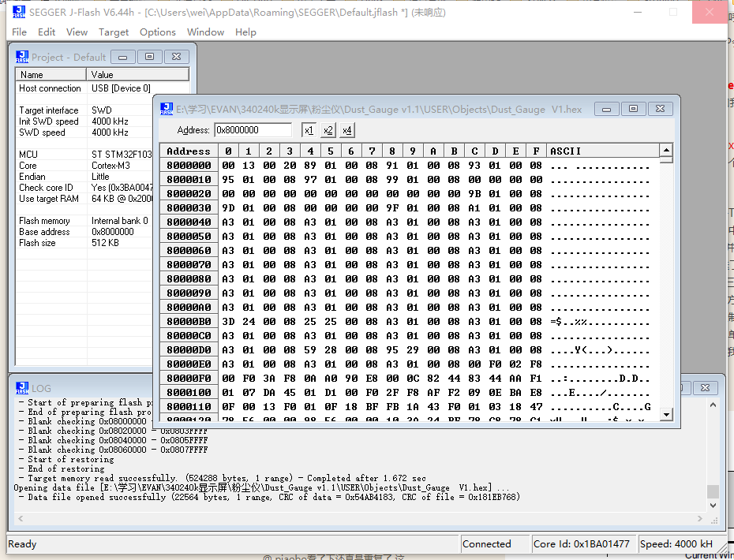Minimize the main J-Flash window
Image resolution: width=734 pixels, height=560 pixels.
pos(638,12)
